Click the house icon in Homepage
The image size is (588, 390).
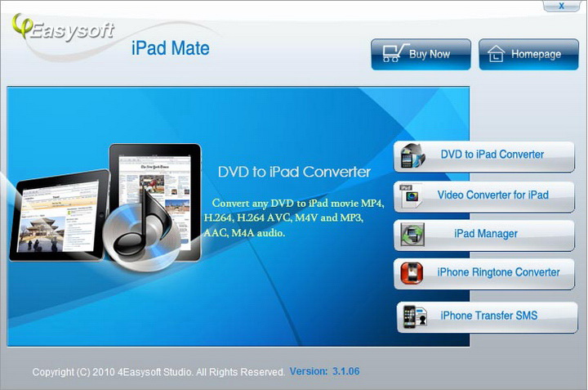click(496, 53)
